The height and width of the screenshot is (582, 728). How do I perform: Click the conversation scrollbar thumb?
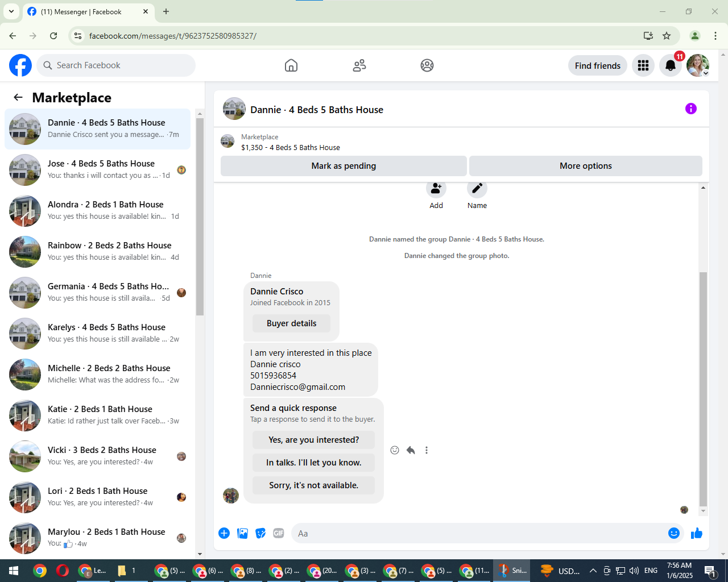click(x=703, y=389)
